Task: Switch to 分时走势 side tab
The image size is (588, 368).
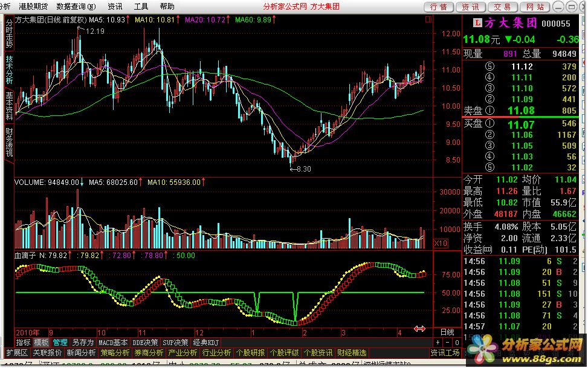Action: click(9, 33)
